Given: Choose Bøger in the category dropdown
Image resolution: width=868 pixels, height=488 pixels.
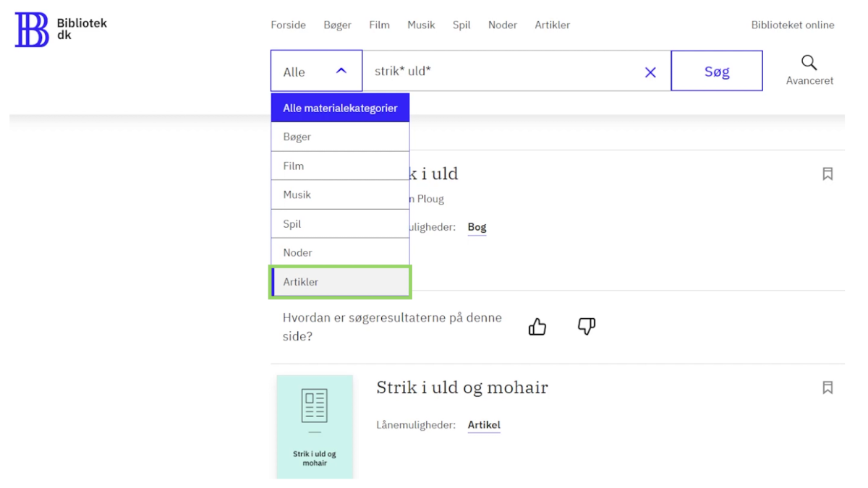Looking at the screenshot, I should pyautogui.click(x=340, y=137).
